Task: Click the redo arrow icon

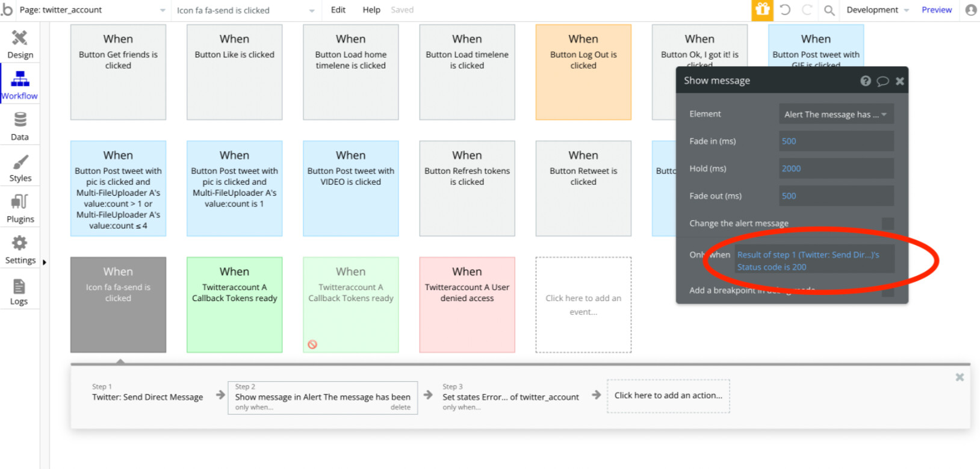Action: [807, 10]
